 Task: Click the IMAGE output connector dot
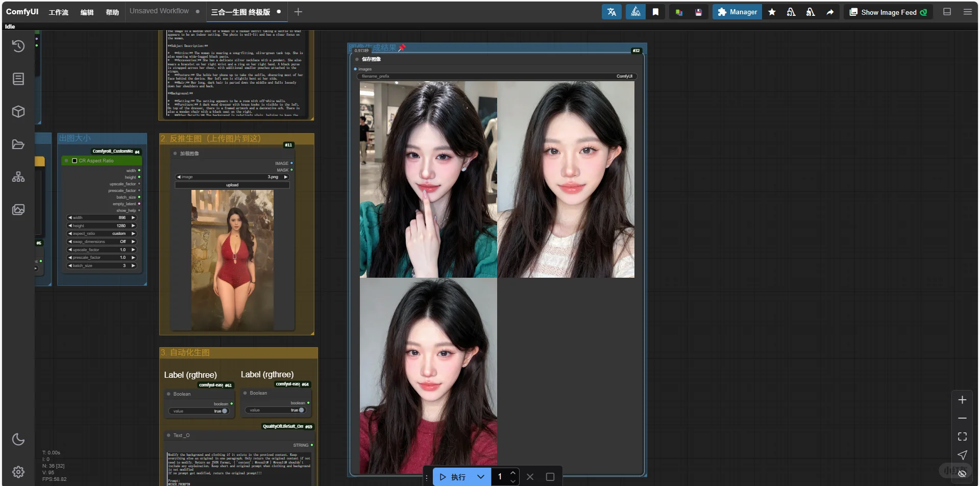tap(291, 163)
